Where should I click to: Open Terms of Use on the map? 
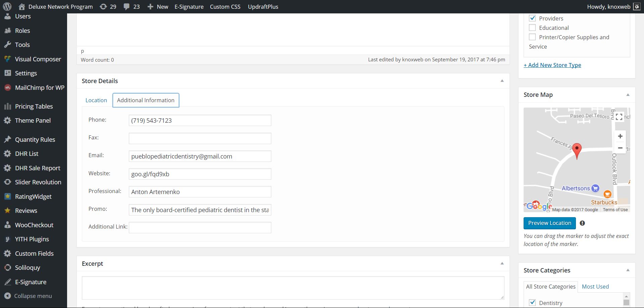click(615, 210)
